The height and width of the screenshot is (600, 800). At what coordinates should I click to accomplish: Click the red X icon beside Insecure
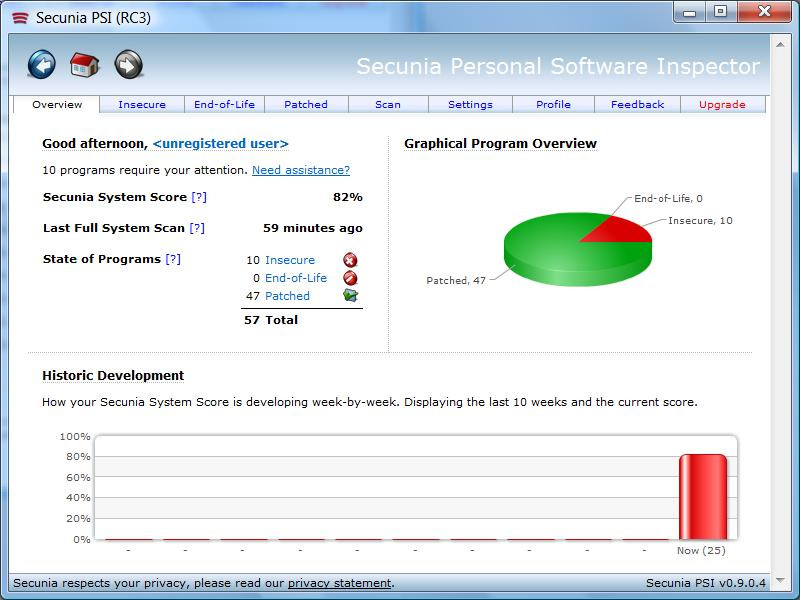[350, 260]
